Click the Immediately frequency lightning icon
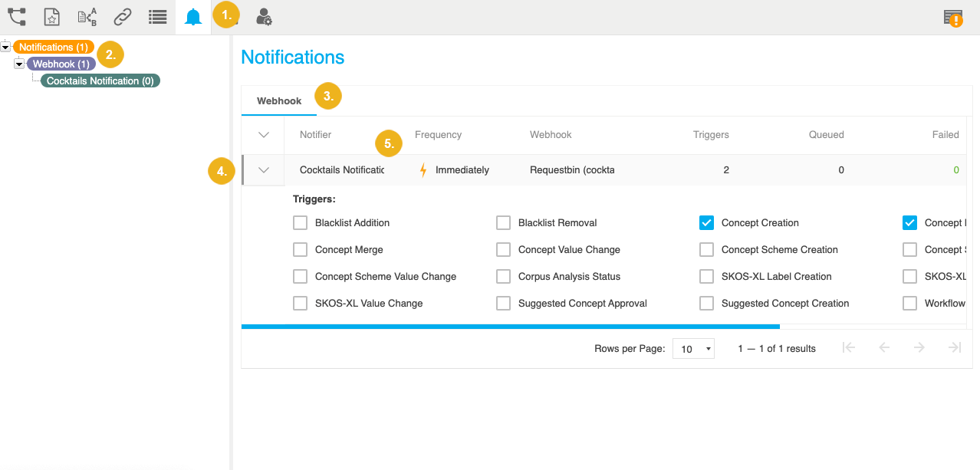980x470 pixels. pos(423,169)
